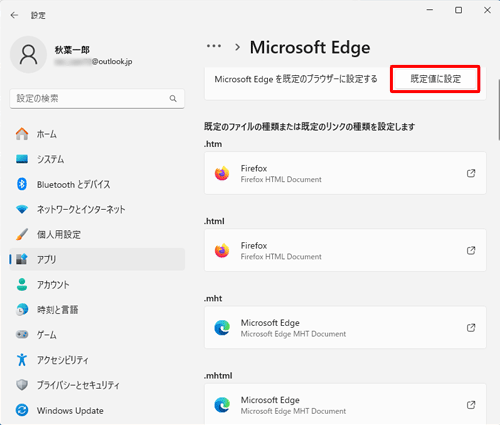Click the Microsoft Edge page title
The width and height of the screenshot is (500, 425).
[x=310, y=48]
